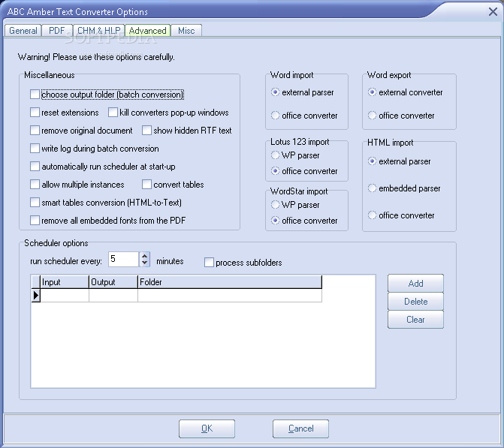Click the empty Folder cell in first row
This screenshot has width=504, height=448.
tap(230, 295)
